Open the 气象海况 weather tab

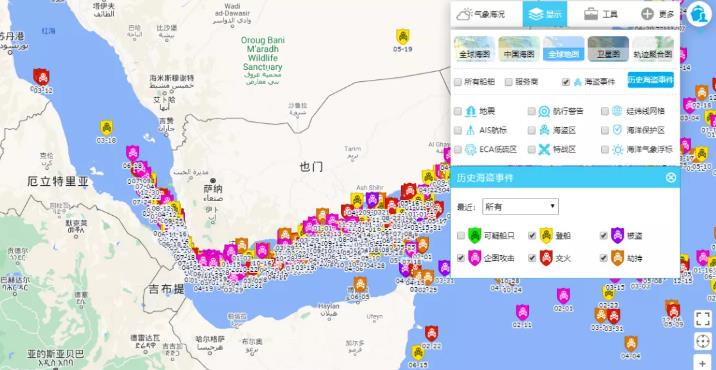(x=481, y=14)
